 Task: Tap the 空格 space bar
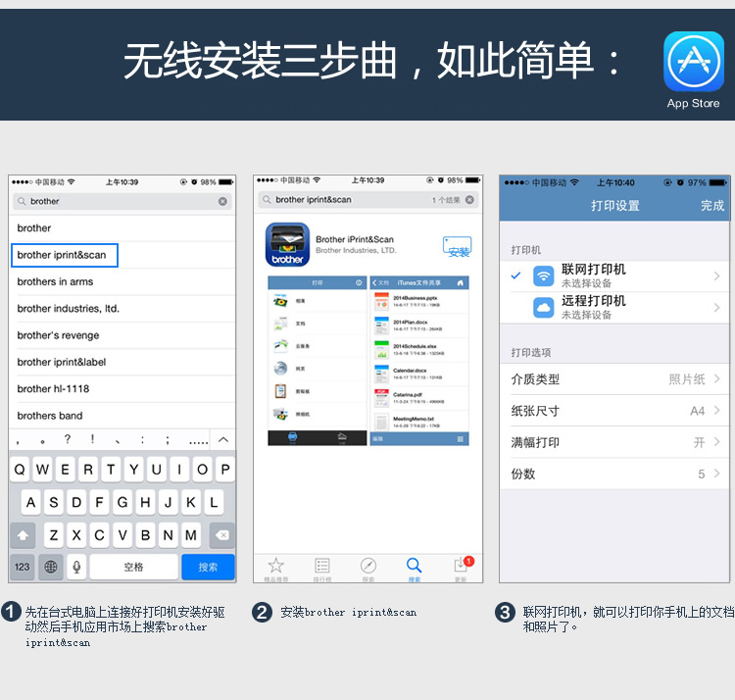133,567
